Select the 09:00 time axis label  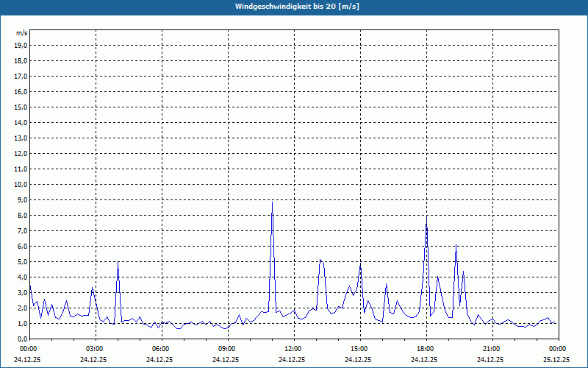[x=226, y=349]
